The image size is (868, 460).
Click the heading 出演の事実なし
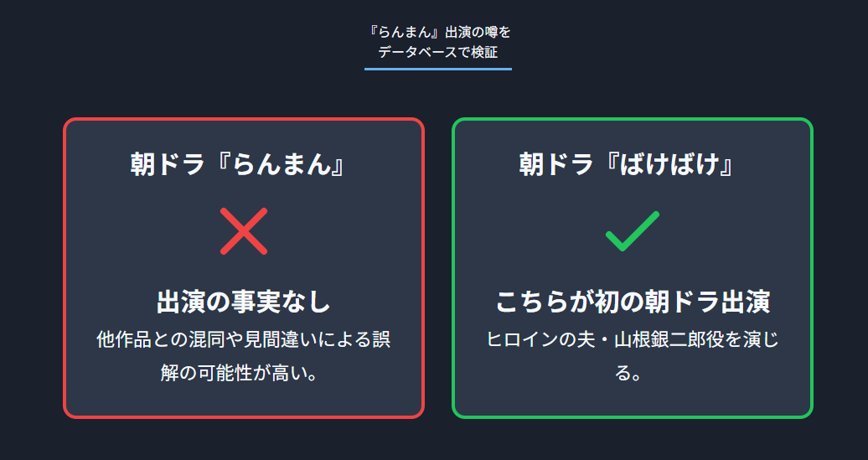click(244, 302)
